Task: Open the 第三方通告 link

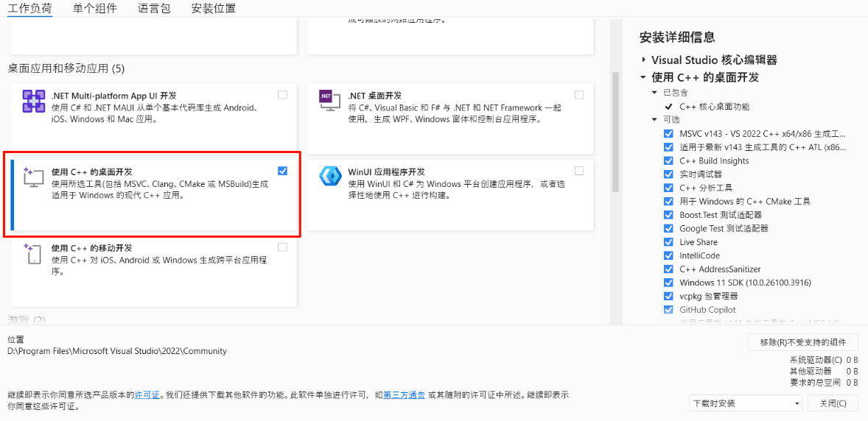Action: 404,395
